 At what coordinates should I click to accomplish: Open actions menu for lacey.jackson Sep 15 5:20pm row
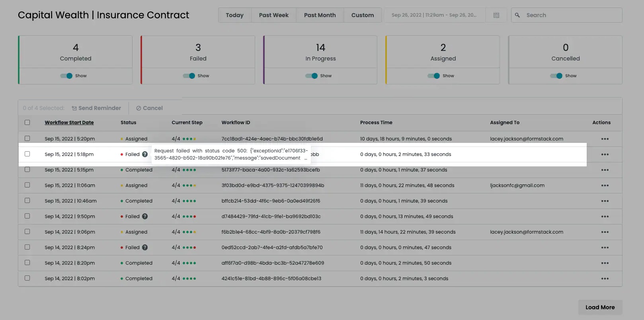click(605, 139)
